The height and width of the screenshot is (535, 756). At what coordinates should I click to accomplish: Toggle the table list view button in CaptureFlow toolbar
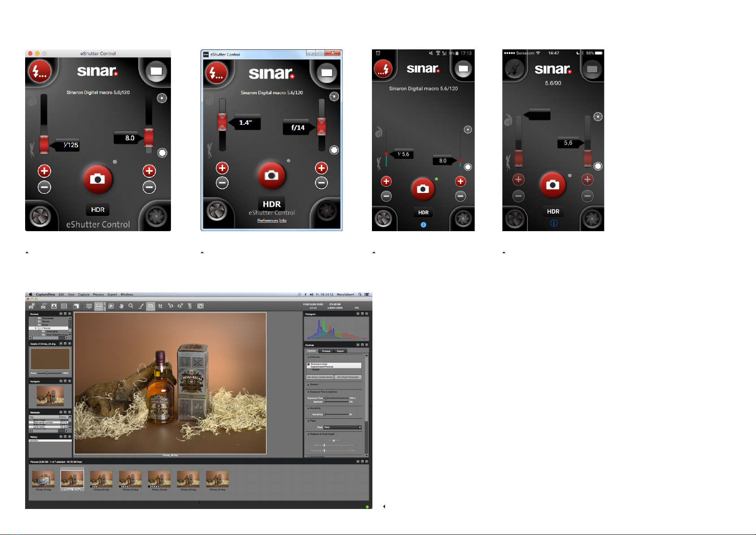tap(89, 306)
